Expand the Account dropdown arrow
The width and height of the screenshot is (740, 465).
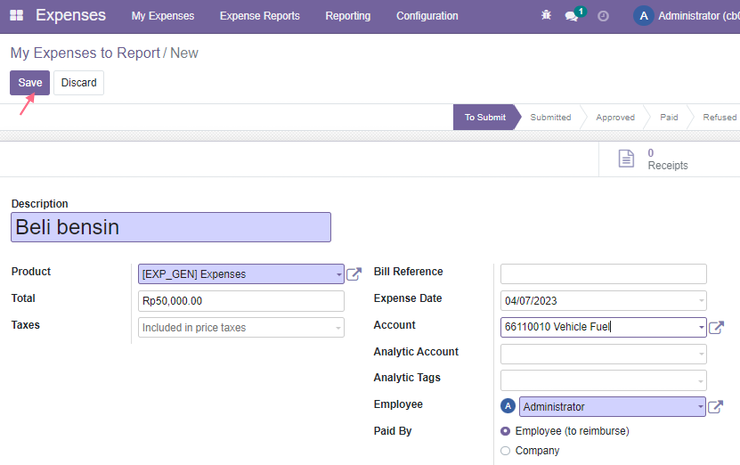[x=701, y=327]
